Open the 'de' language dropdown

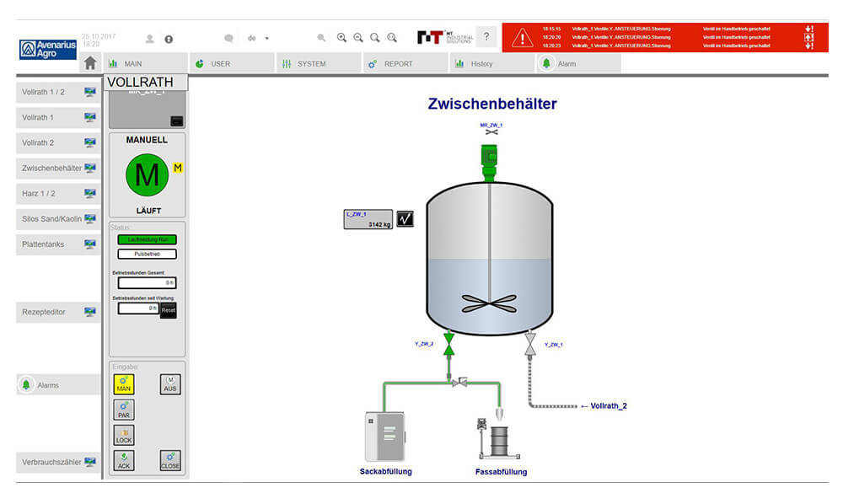point(258,38)
